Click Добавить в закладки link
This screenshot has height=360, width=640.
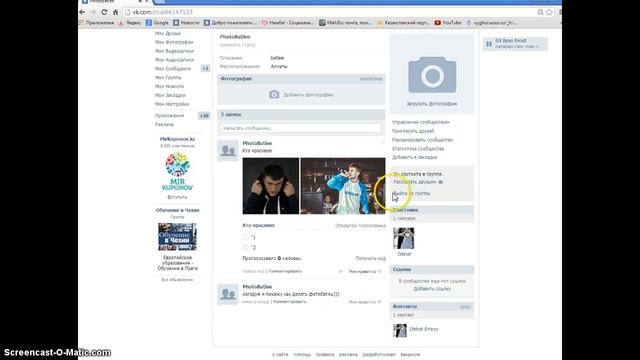pos(415,158)
